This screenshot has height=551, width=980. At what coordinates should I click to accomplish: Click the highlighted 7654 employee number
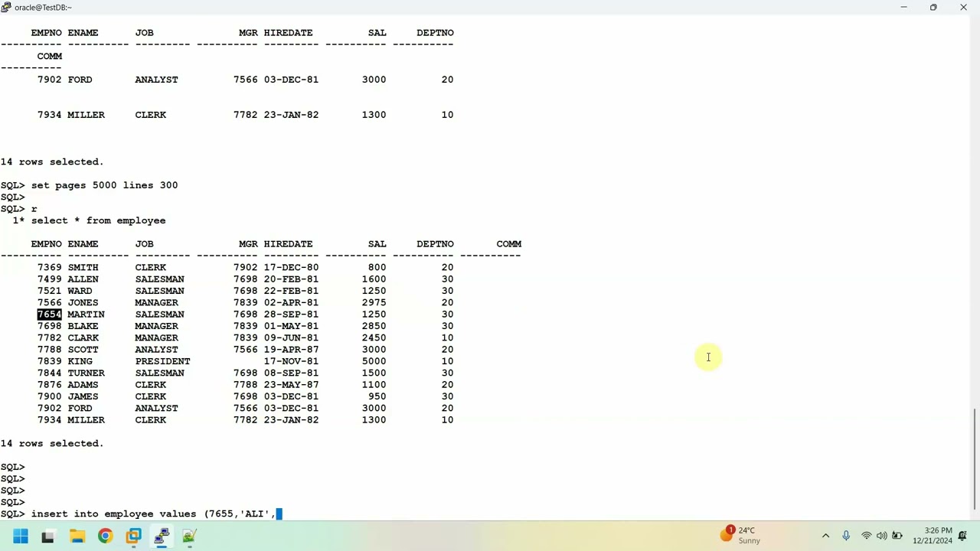(x=49, y=315)
